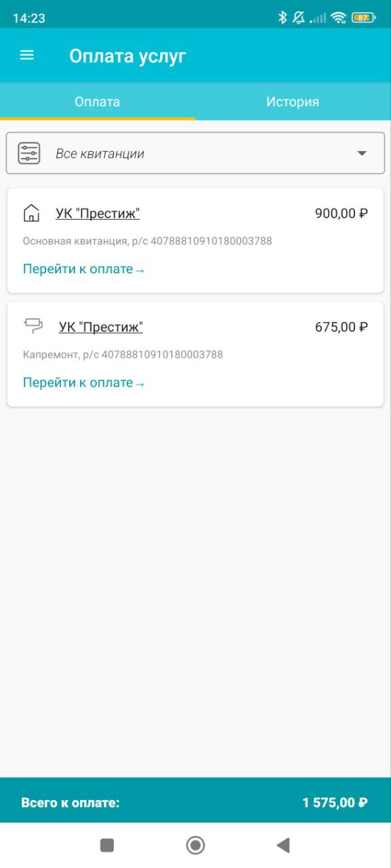The width and height of the screenshot is (391, 868).
Task: Tap the recent apps square button
Action: coord(107,844)
